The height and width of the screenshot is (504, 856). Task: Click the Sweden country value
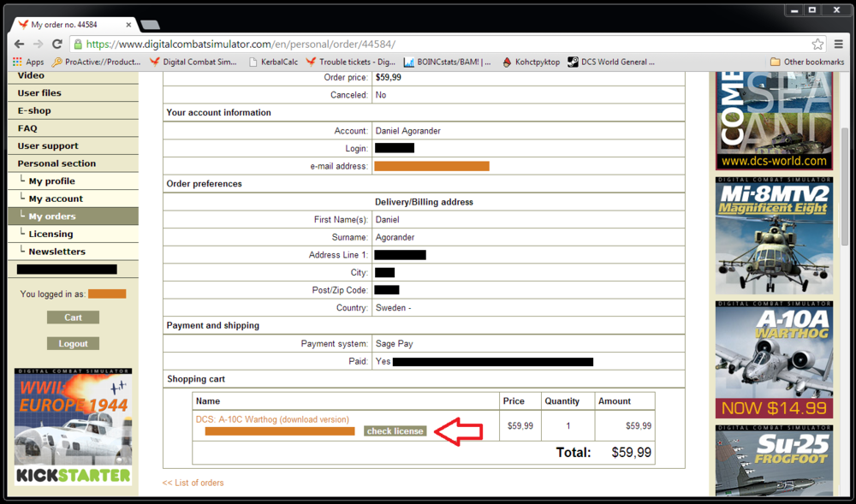click(x=393, y=308)
